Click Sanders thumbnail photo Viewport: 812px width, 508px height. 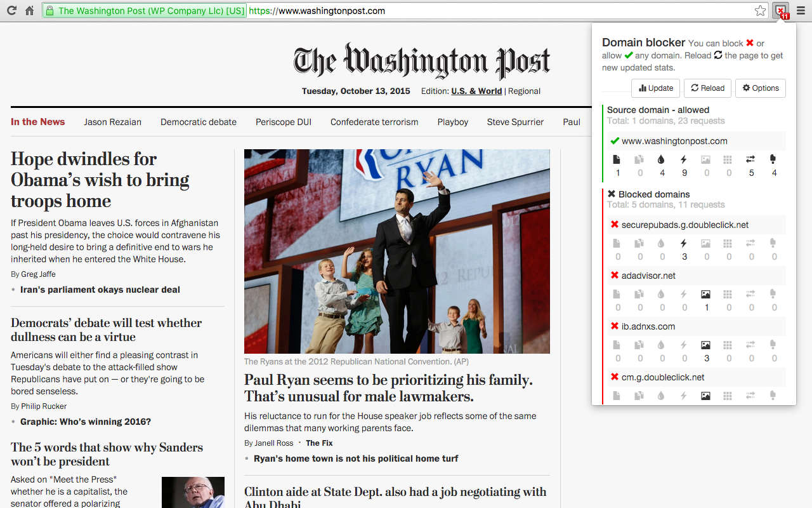coord(193,492)
